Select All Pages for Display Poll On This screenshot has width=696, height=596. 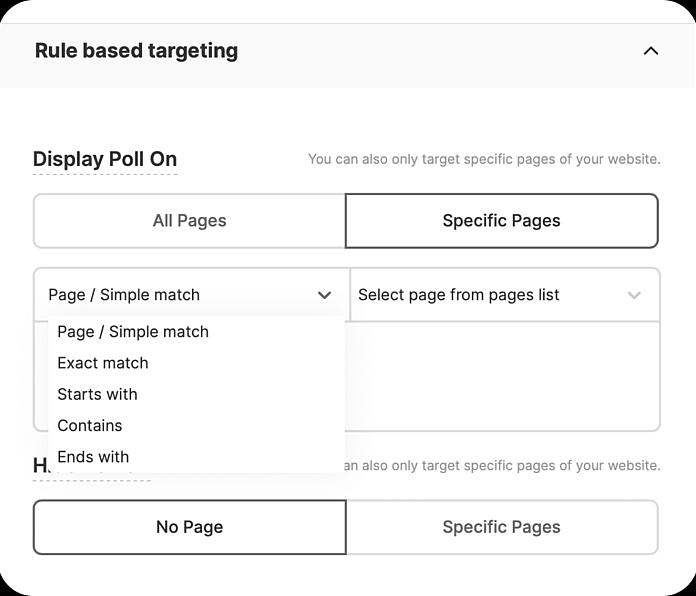coord(190,221)
